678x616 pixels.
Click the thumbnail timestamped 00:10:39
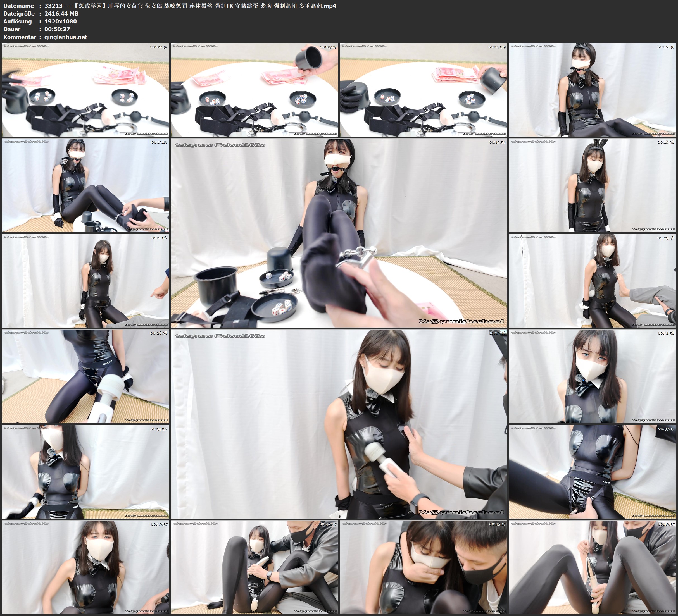[x=593, y=89]
